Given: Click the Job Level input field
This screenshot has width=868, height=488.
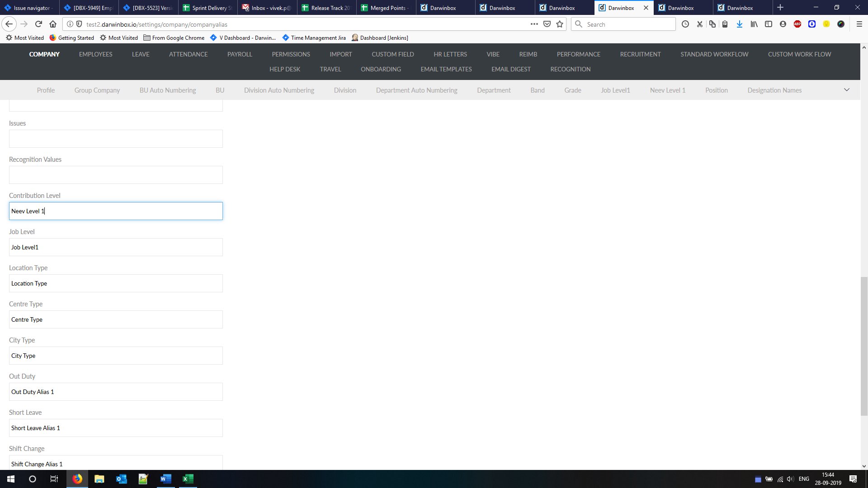Looking at the screenshot, I should tap(116, 247).
